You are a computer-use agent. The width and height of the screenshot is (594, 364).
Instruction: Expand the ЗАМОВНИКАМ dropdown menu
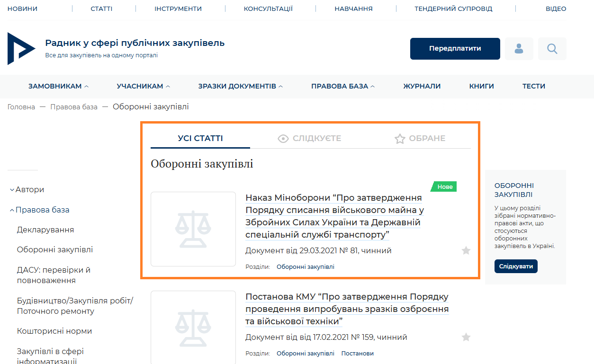(x=58, y=86)
